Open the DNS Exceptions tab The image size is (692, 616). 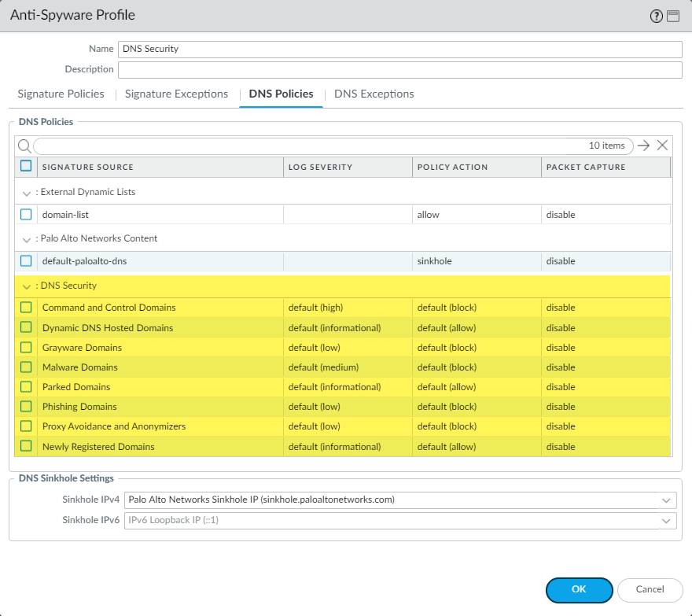[374, 94]
